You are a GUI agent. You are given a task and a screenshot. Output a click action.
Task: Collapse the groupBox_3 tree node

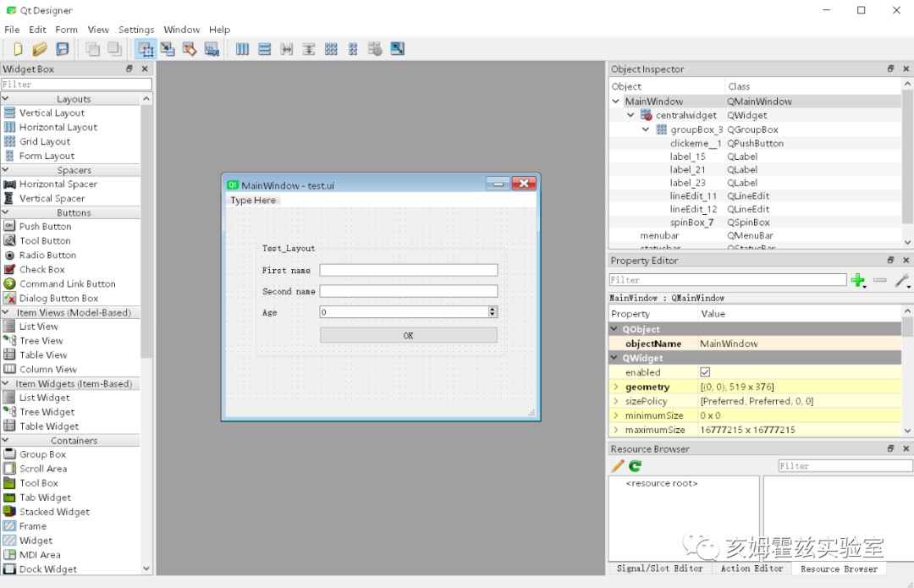click(x=645, y=129)
